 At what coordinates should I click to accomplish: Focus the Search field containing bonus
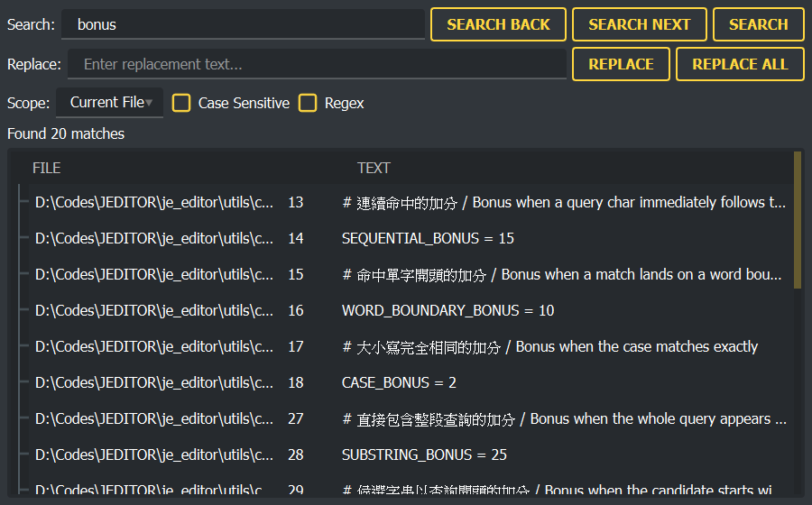(243, 24)
